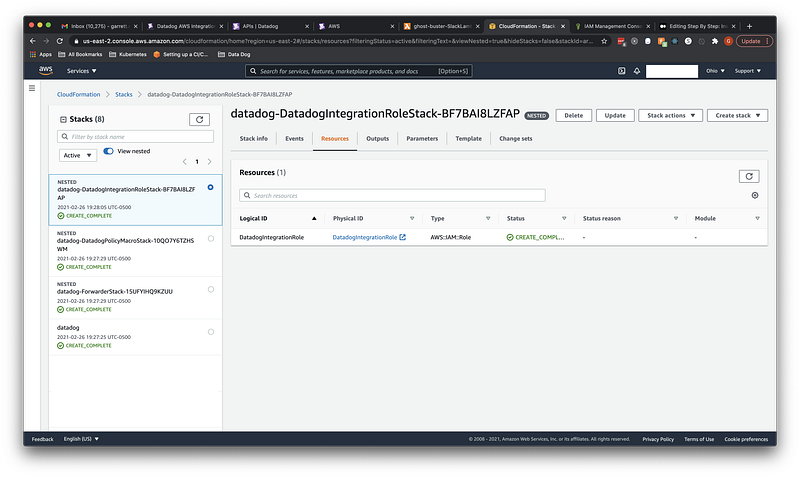Select the datadog-DatadogIntegrationRoleStack radio button
This screenshot has height=477, width=800.
point(210,187)
